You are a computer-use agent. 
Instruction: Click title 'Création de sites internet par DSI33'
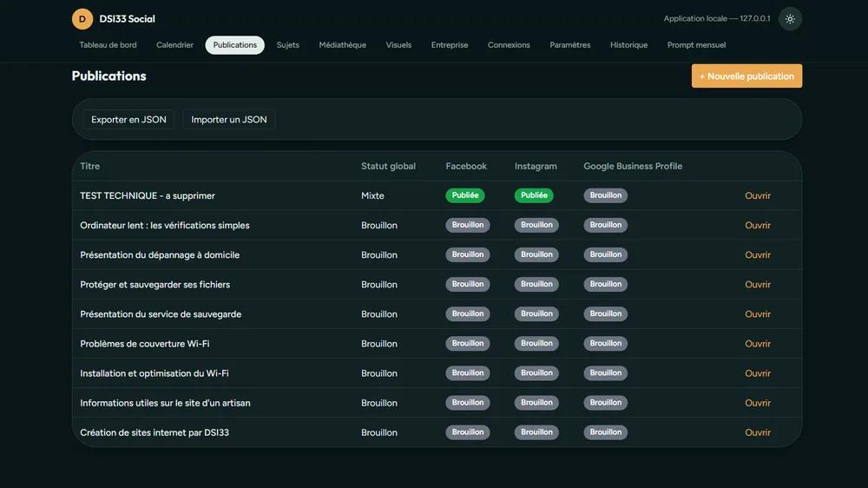pyautogui.click(x=154, y=432)
